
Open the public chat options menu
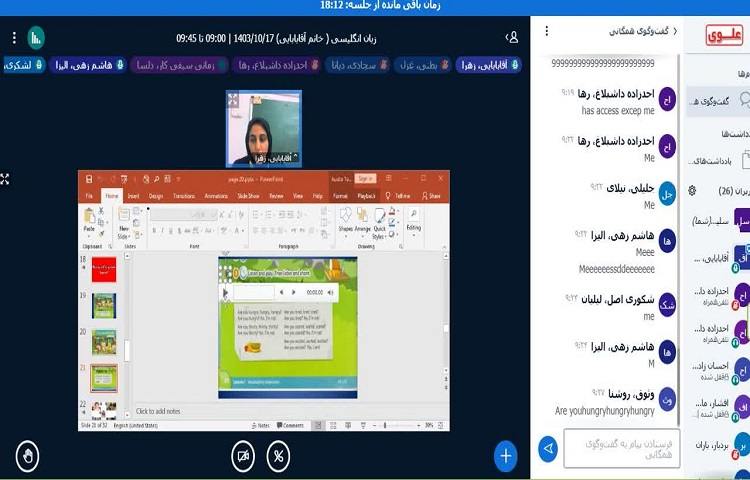[x=546, y=31]
